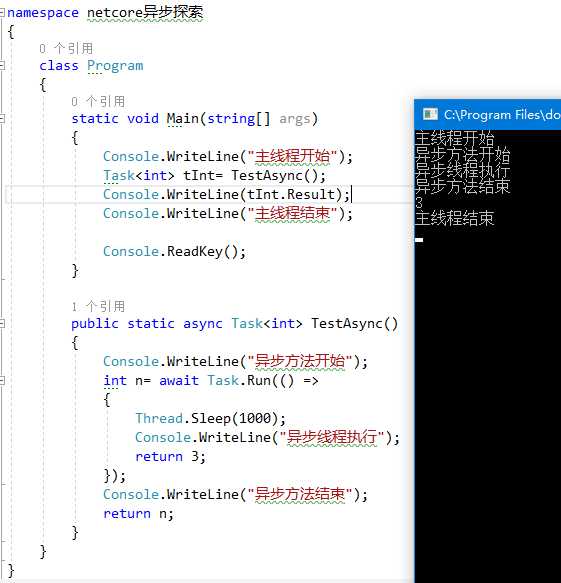The width and height of the screenshot is (561, 583).
Task: Collapse the namespace netcore block
Action: point(2,13)
